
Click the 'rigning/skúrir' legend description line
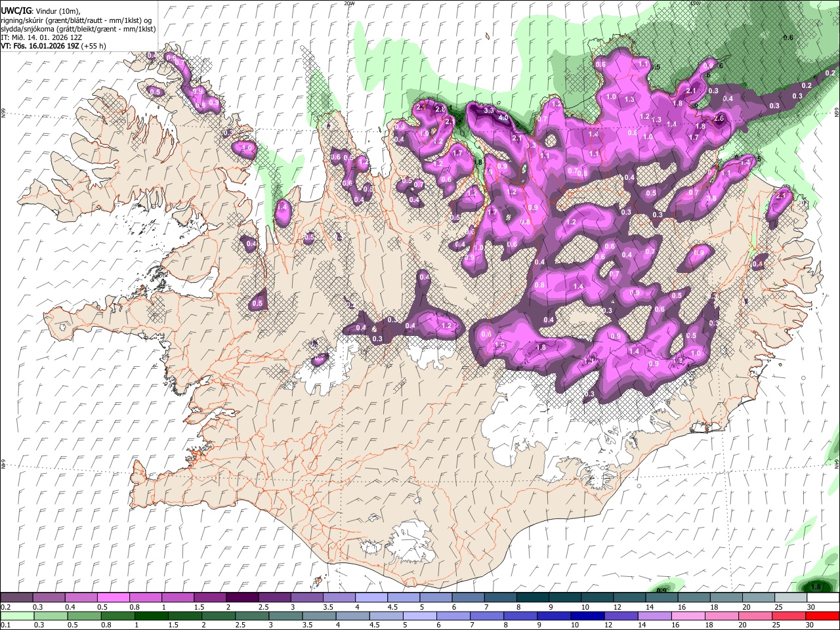(75, 20)
